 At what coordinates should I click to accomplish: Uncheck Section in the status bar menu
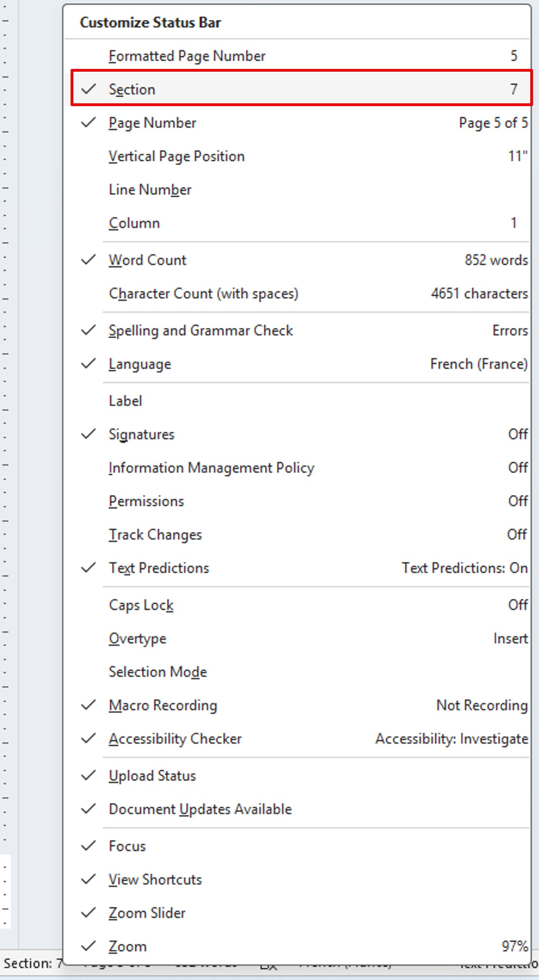[132, 89]
